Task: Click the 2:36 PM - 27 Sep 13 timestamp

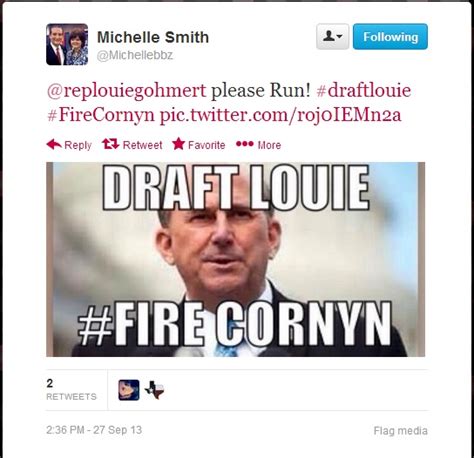Action: pos(94,430)
